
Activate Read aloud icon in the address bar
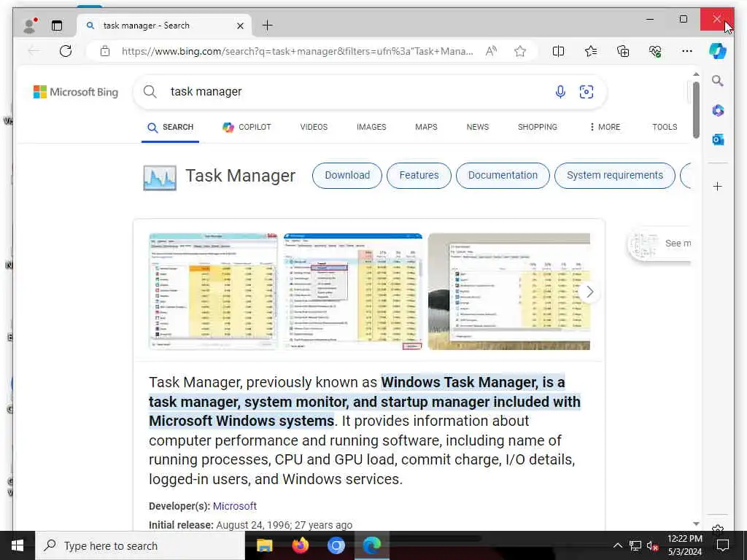pos(491,51)
